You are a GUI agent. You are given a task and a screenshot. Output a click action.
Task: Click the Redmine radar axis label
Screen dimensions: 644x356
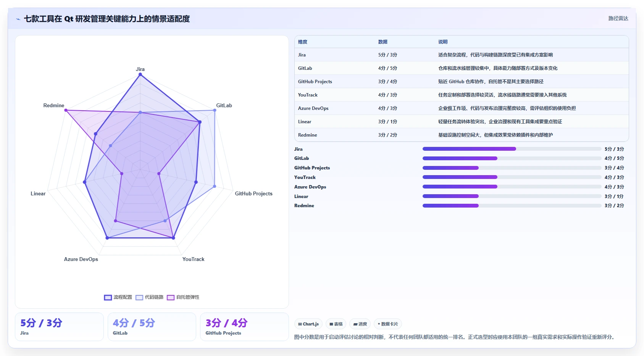click(54, 105)
